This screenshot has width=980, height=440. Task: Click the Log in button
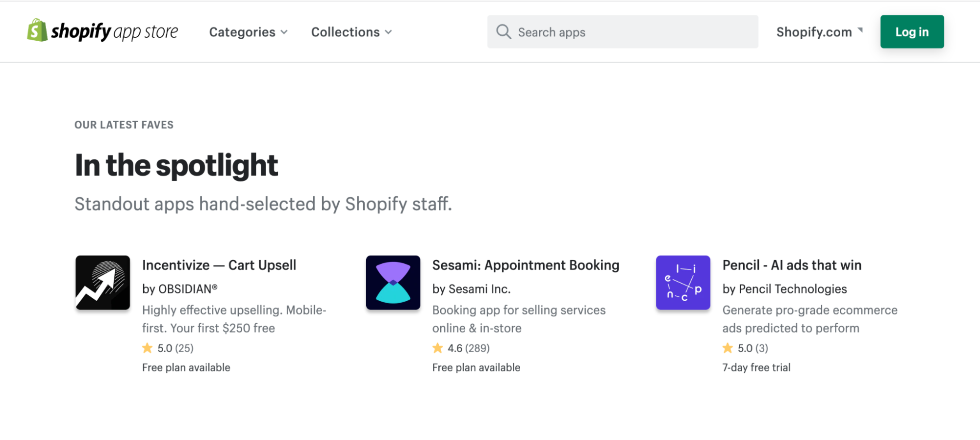tap(912, 32)
